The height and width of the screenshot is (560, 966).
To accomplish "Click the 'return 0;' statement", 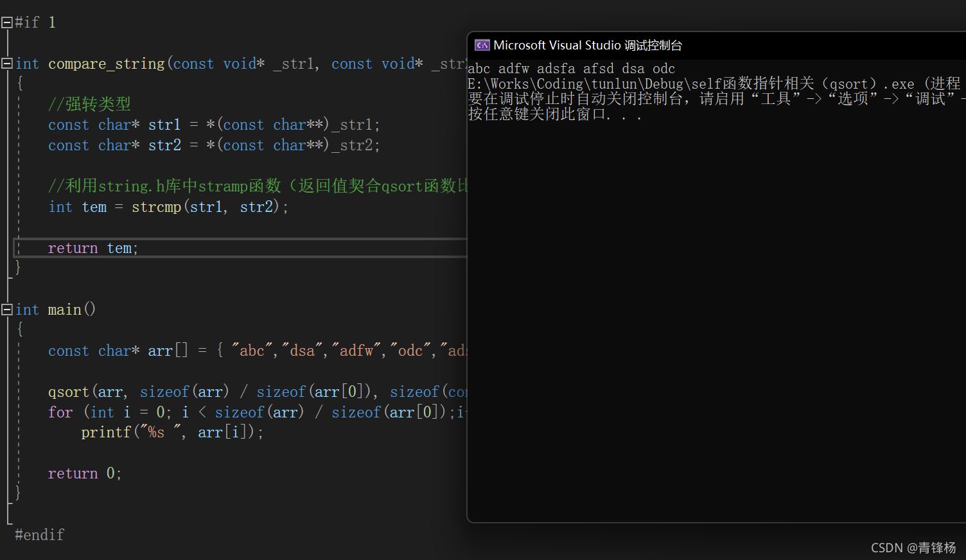I will [x=84, y=473].
